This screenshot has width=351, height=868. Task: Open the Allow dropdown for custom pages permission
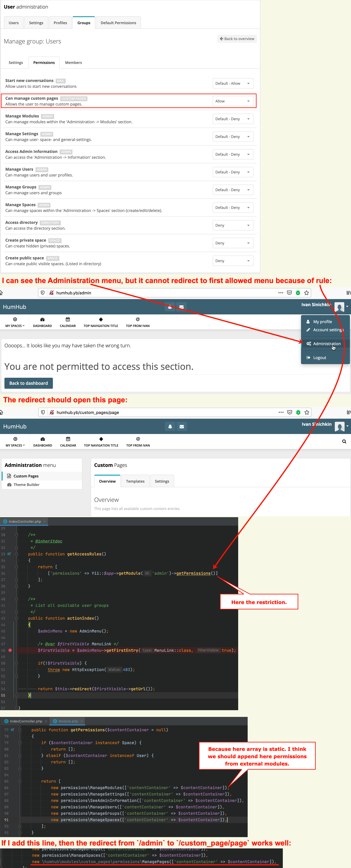coord(233,101)
